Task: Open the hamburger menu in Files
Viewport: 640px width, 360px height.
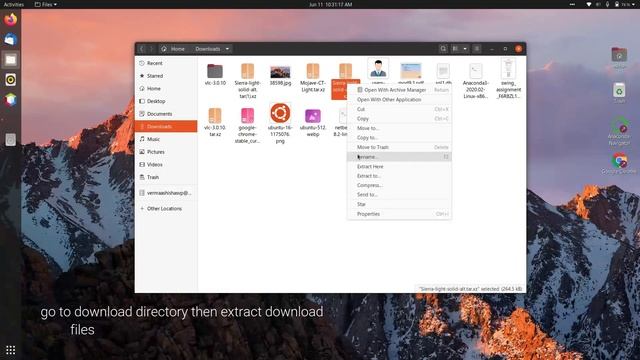Action: [477, 49]
